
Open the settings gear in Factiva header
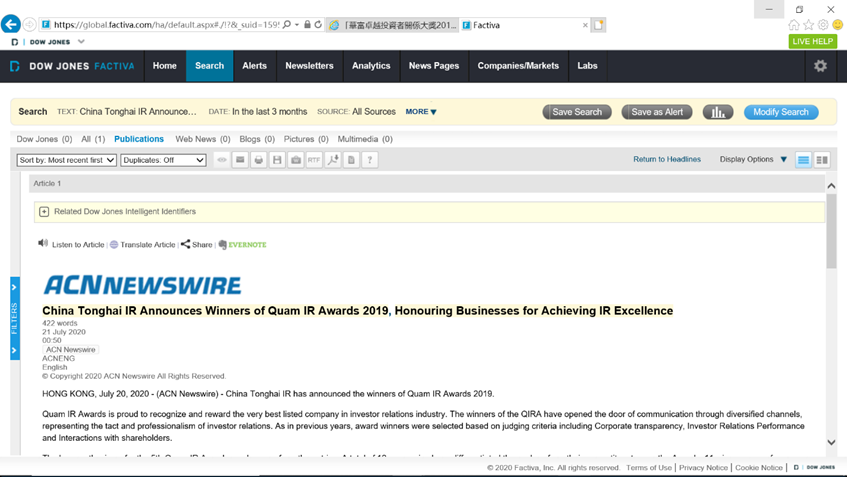(820, 66)
